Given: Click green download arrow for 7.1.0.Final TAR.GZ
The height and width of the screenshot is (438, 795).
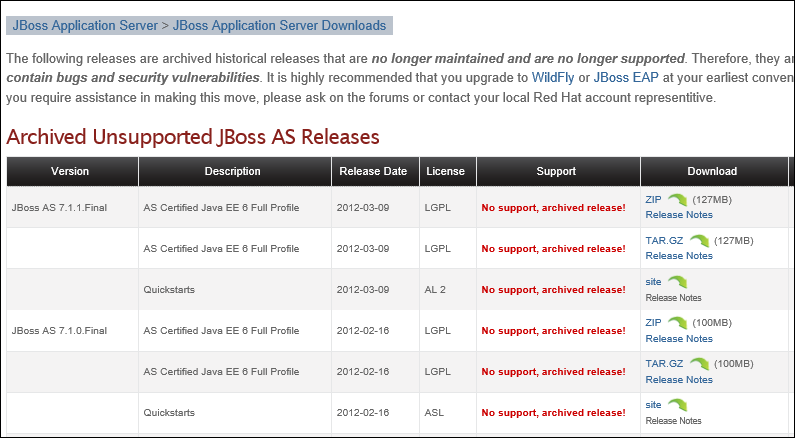Looking at the screenshot, I should pyautogui.click(x=699, y=364).
